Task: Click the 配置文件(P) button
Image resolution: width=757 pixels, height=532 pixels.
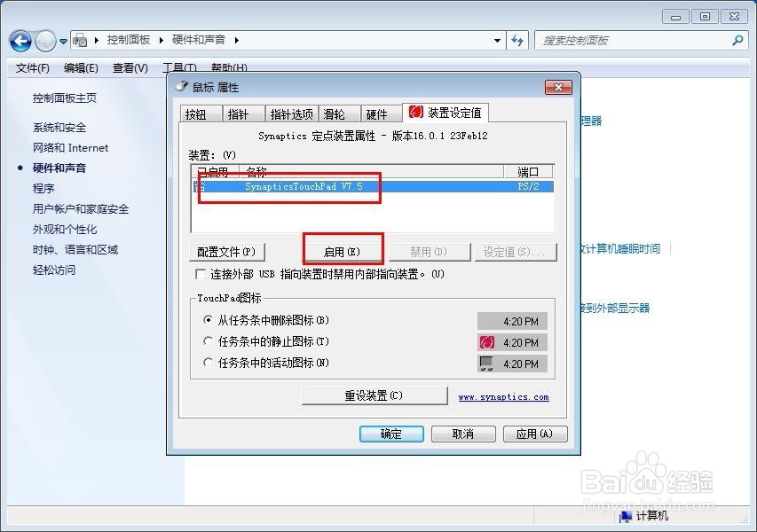Action: tap(227, 252)
